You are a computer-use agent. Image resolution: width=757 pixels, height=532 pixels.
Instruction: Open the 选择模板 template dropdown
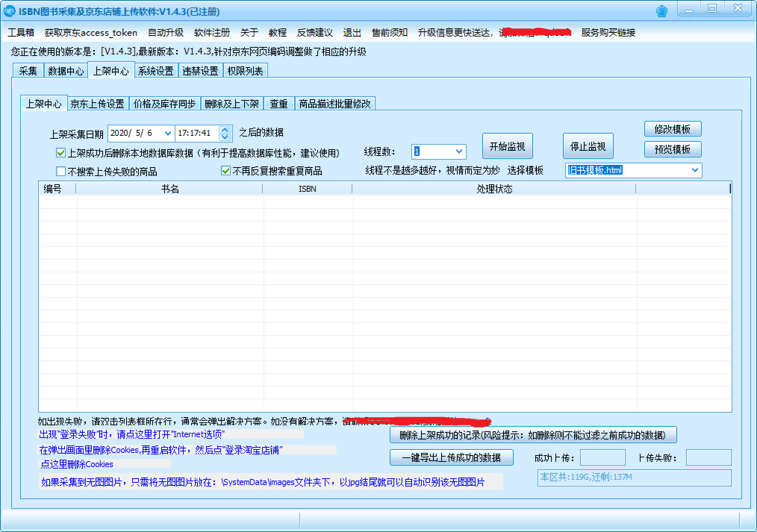point(695,170)
